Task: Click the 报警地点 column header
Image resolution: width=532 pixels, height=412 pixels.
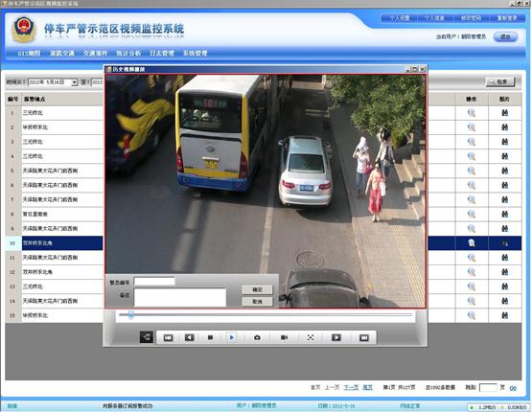Action: [x=35, y=99]
